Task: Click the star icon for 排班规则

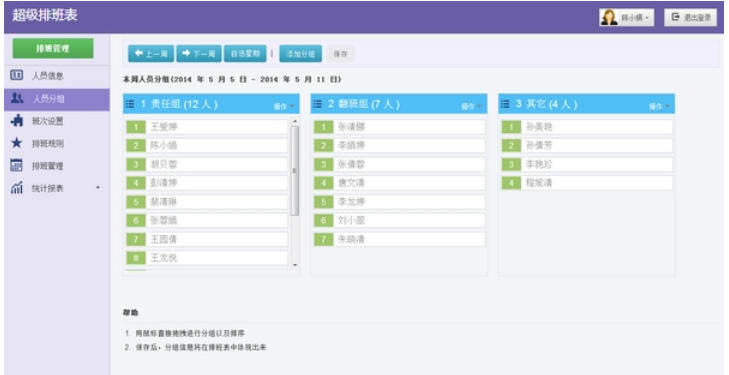Action: [x=16, y=143]
